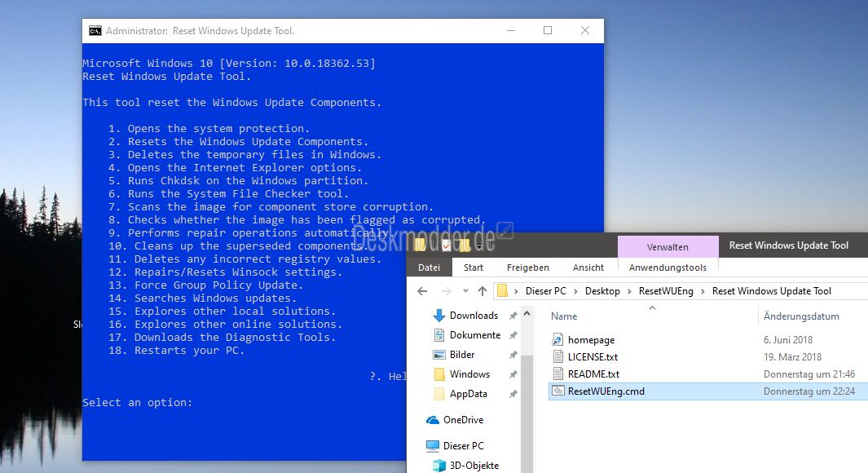
Task: Click '5. Runs Chkdsk on the Windows partition.'
Action: (239, 180)
